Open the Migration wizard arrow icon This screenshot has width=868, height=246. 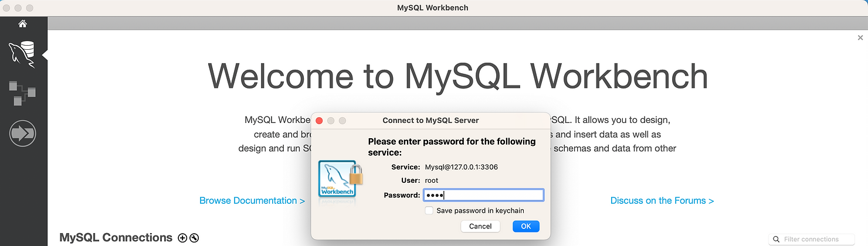22,134
